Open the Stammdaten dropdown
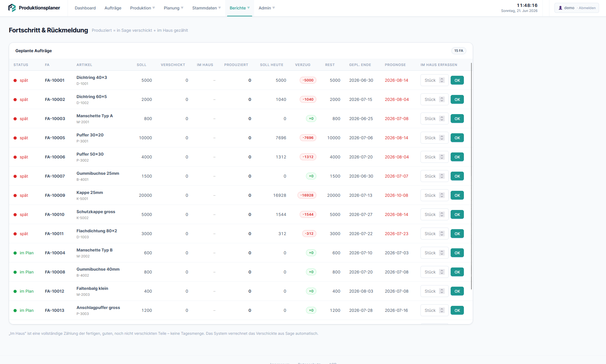The width and height of the screenshot is (606, 364). pyautogui.click(x=207, y=8)
